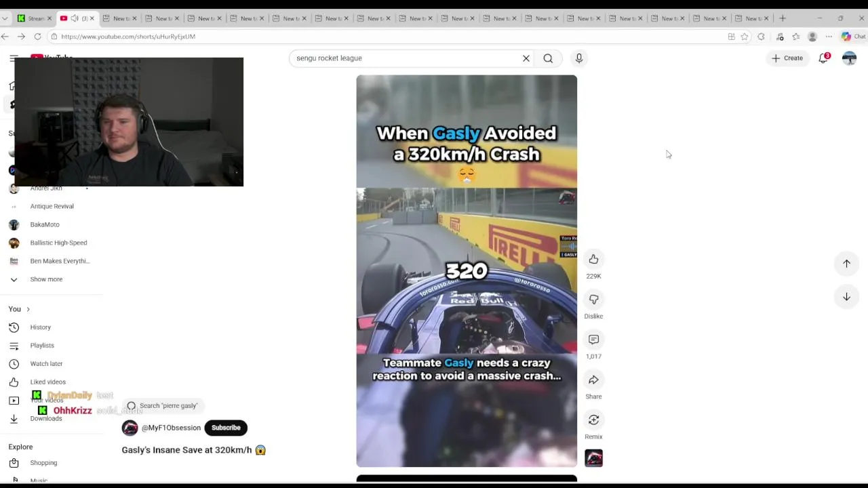Open YouTube notifications bell
Viewport: 868px width, 488px height.
click(x=823, y=58)
